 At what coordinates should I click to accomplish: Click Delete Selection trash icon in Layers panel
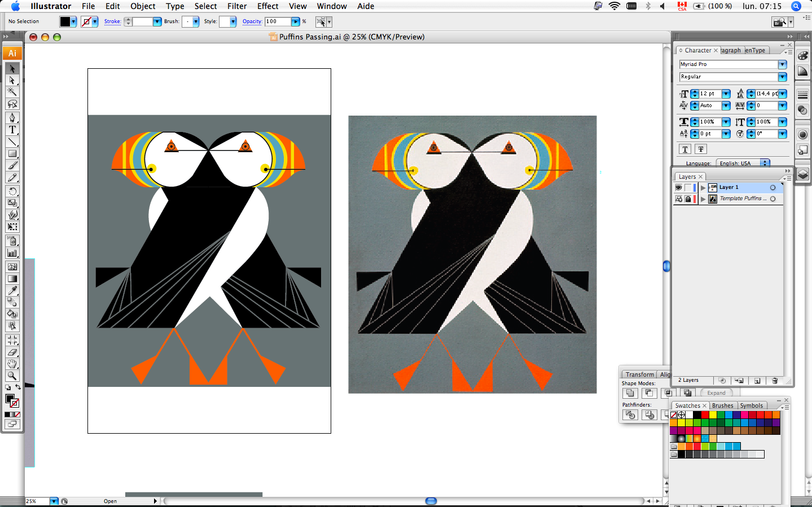click(775, 381)
